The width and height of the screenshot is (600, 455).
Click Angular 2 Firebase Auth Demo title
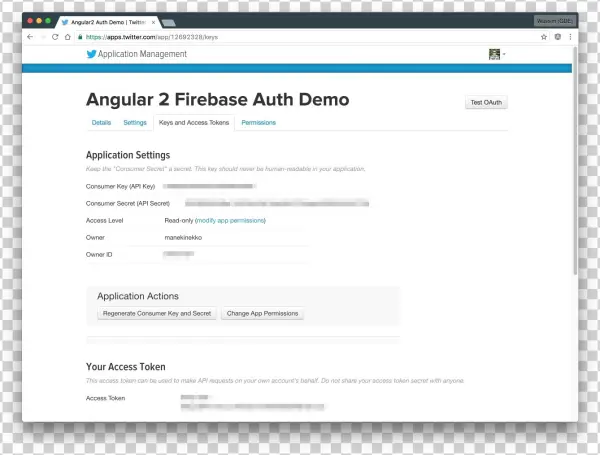click(217, 99)
